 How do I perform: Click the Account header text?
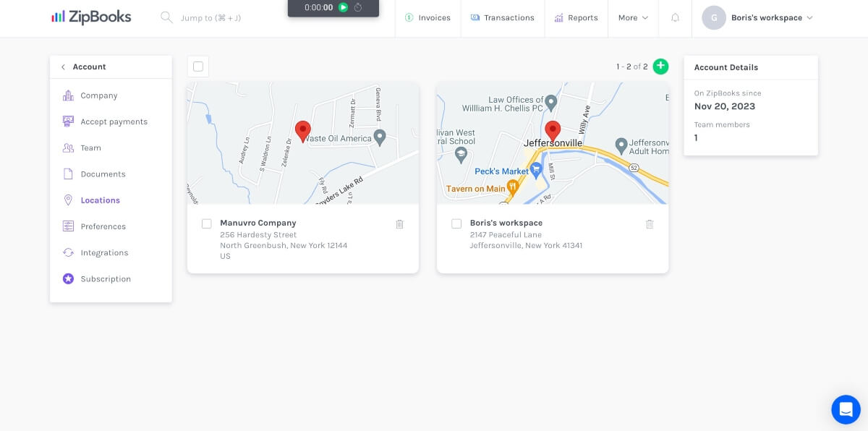(x=89, y=67)
